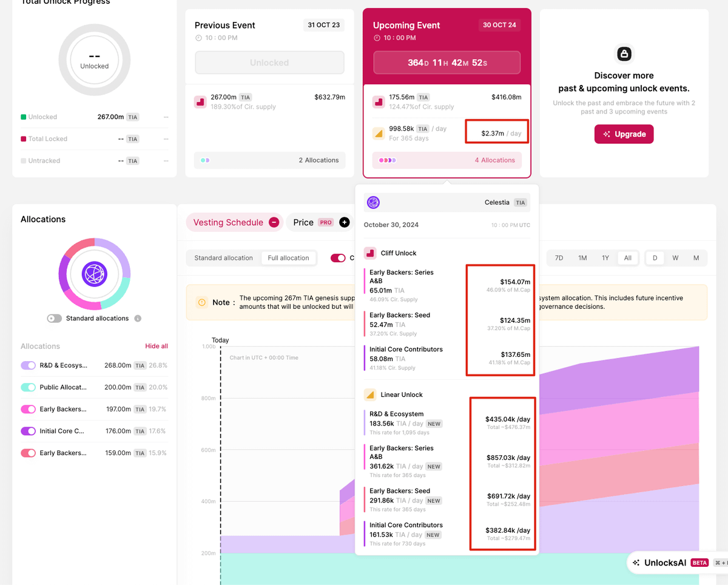Screen dimensions: 728x585
Task: Toggle Early Backers 159.00m allocation switch
Action: pos(29,453)
